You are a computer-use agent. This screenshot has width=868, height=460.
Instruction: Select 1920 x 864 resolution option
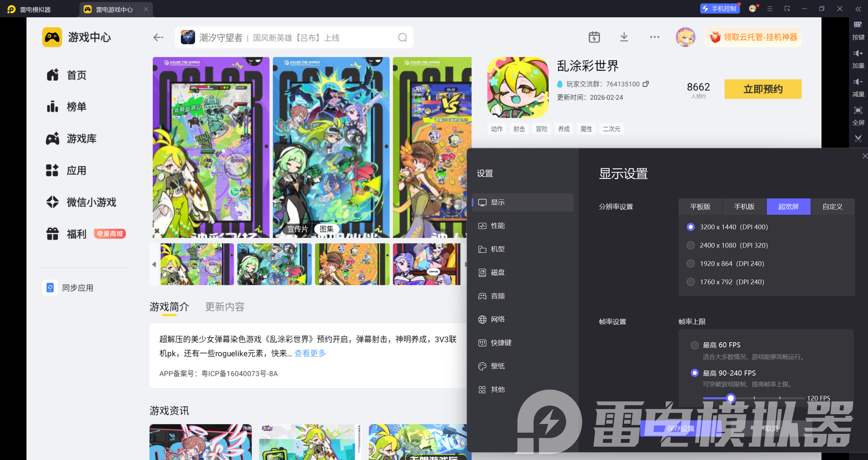[x=691, y=264]
